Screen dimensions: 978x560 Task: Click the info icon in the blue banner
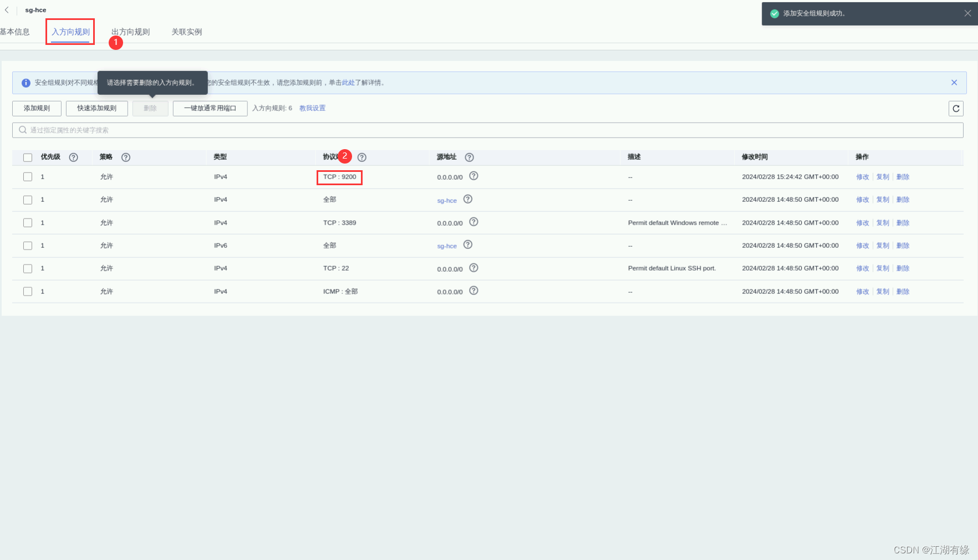pyautogui.click(x=26, y=83)
